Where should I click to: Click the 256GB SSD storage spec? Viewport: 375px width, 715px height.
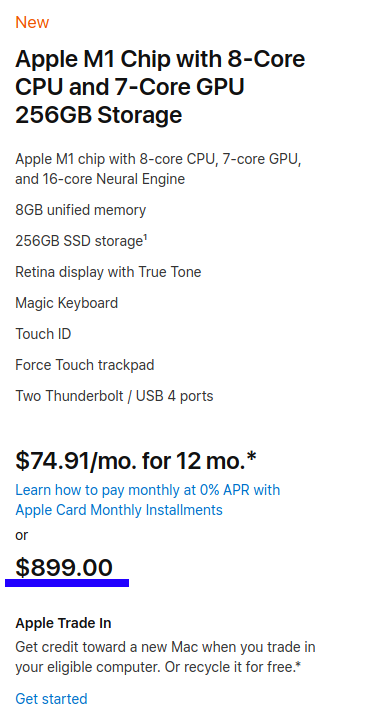click(x=79, y=241)
